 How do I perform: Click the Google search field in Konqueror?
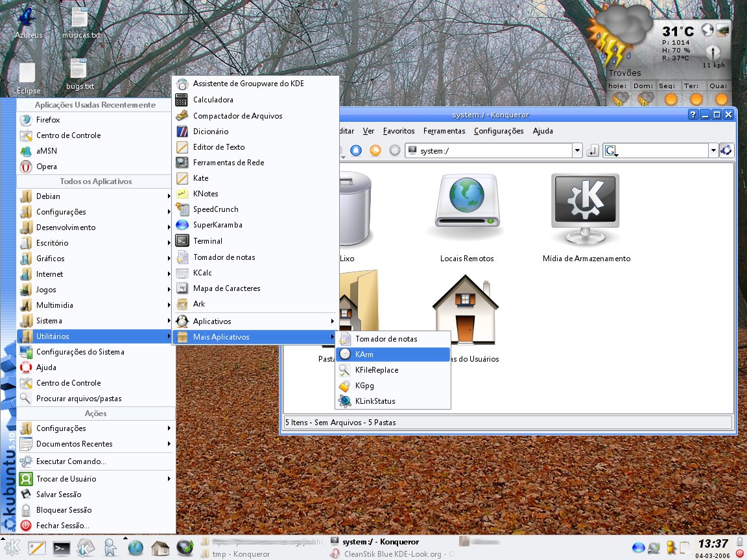[x=656, y=151]
